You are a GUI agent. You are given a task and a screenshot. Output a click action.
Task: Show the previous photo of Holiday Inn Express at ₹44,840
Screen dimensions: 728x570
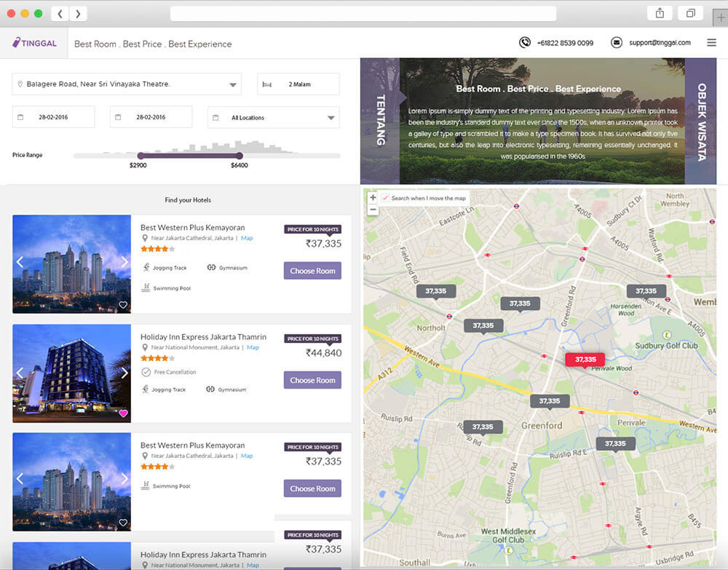(x=20, y=373)
